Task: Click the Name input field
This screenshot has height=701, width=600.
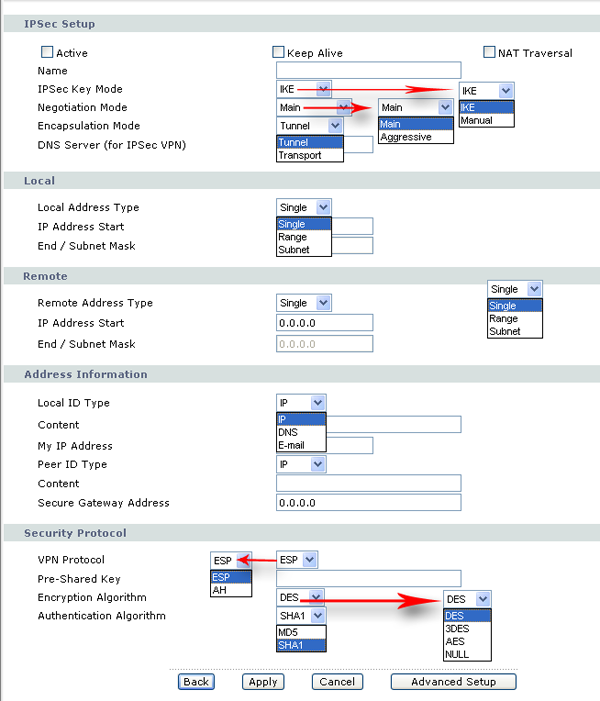Action: coord(368,71)
